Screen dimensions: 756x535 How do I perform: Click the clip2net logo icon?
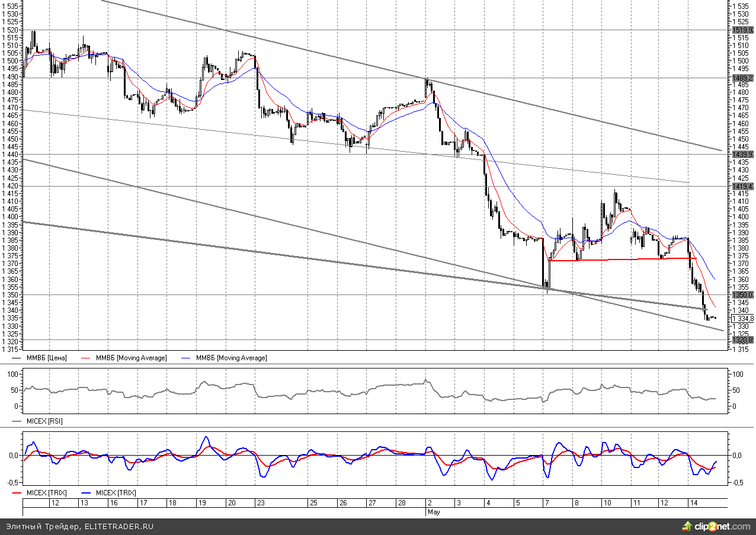coord(687,526)
